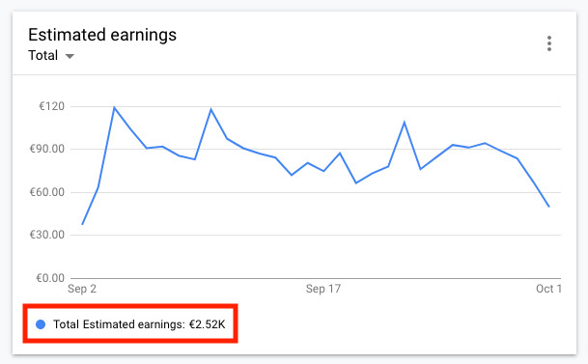
Task: Click the Sep 17 axis label
Action: pyautogui.click(x=323, y=289)
